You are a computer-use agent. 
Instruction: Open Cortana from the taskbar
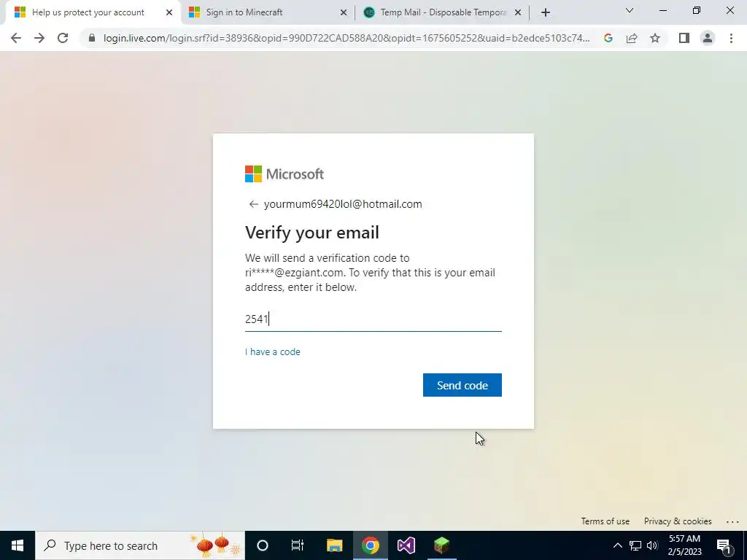pyautogui.click(x=263, y=545)
